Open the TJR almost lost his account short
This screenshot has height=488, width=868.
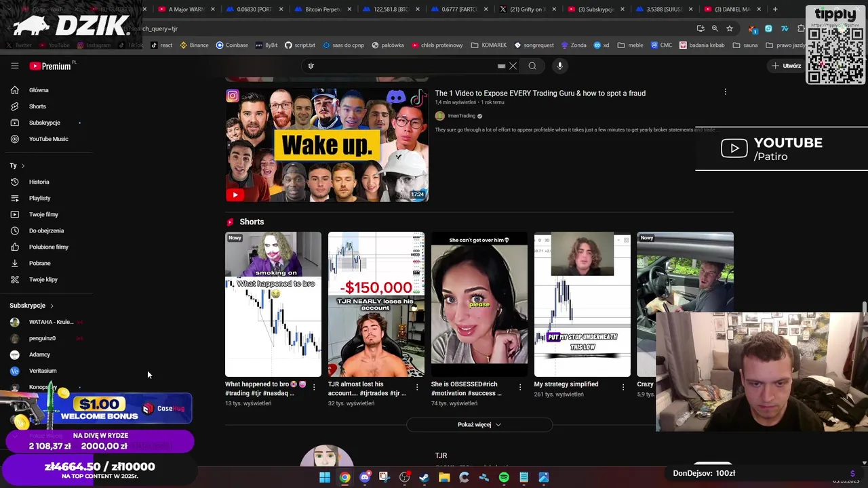(376, 304)
